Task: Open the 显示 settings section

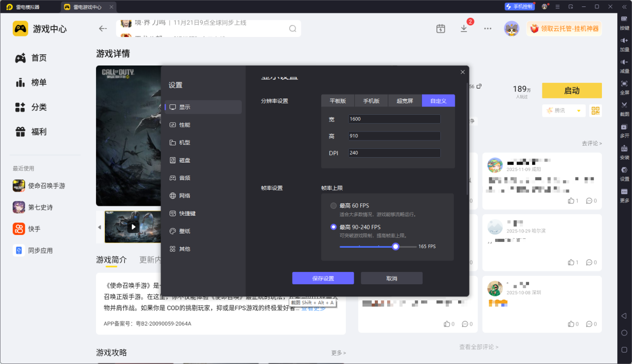Action: coord(203,107)
